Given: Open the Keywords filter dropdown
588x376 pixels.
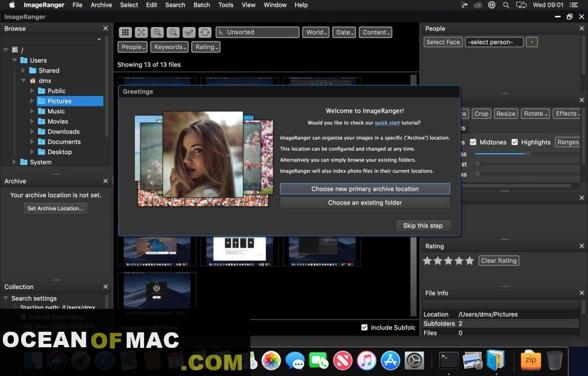Looking at the screenshot, I should tap(169, 47).
